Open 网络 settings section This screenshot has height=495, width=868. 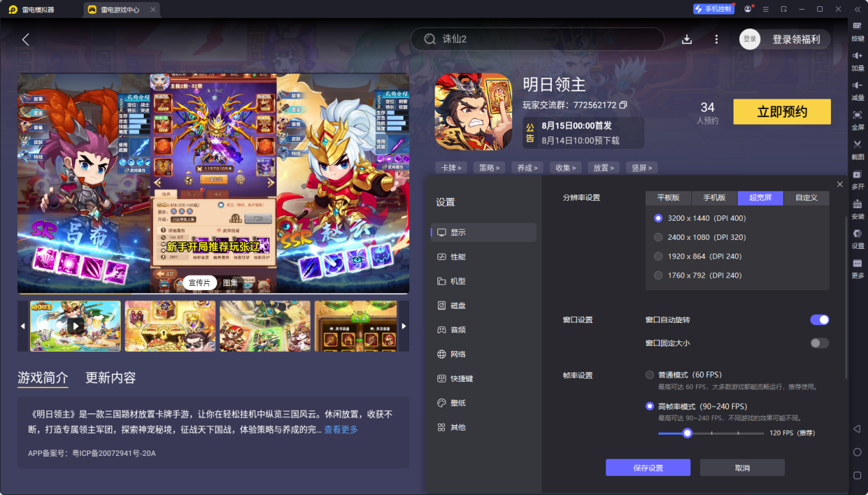[483, 354]
